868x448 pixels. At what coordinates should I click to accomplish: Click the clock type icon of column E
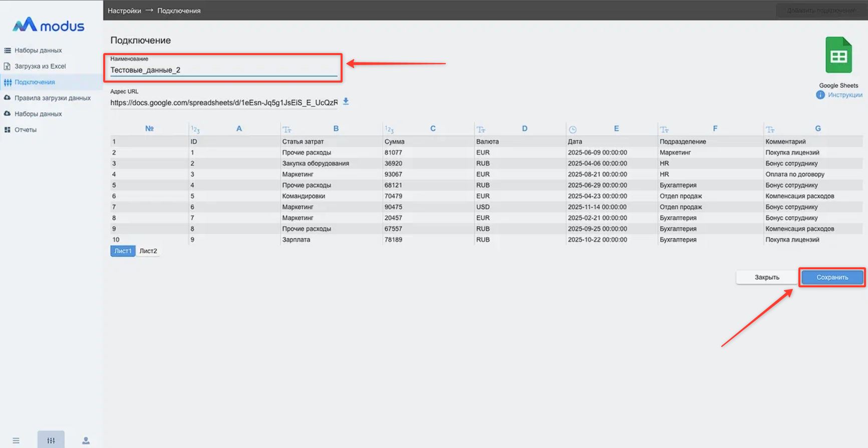[x=572, y=130]
